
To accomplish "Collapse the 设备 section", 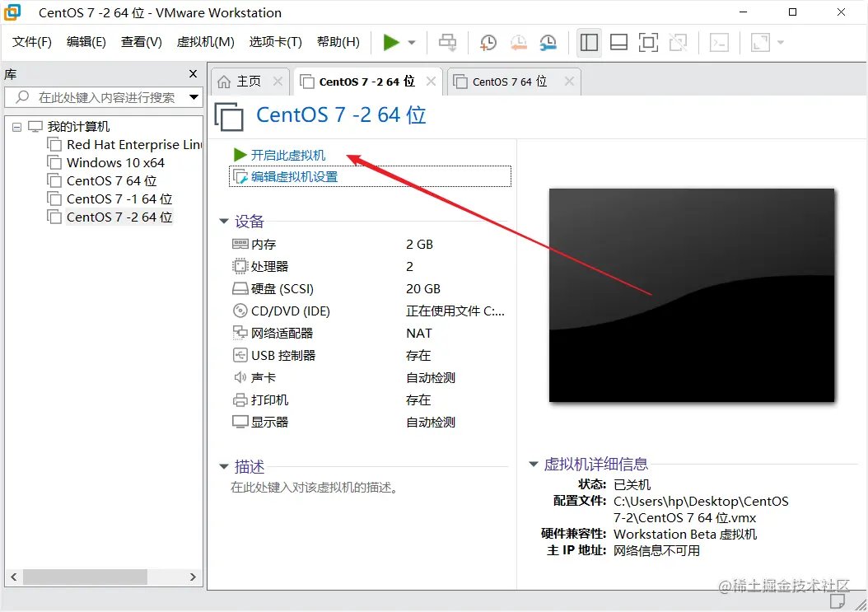I will click(224, 222).
